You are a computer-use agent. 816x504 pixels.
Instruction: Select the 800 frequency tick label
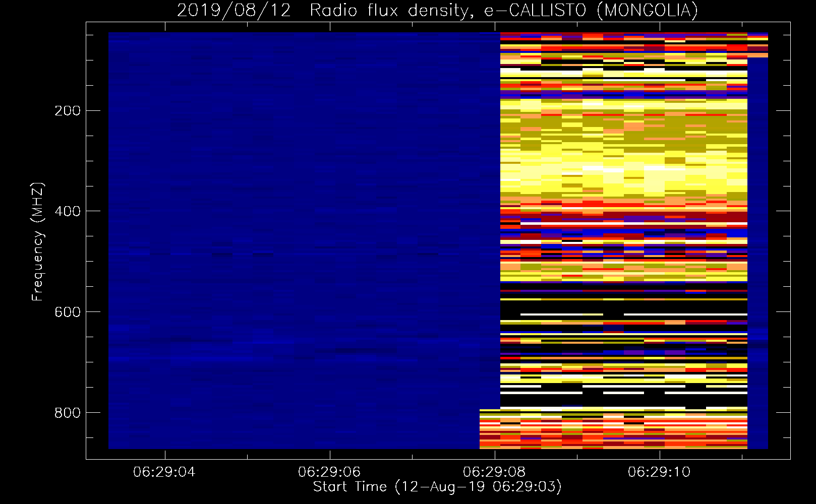[x=68, y=413]
